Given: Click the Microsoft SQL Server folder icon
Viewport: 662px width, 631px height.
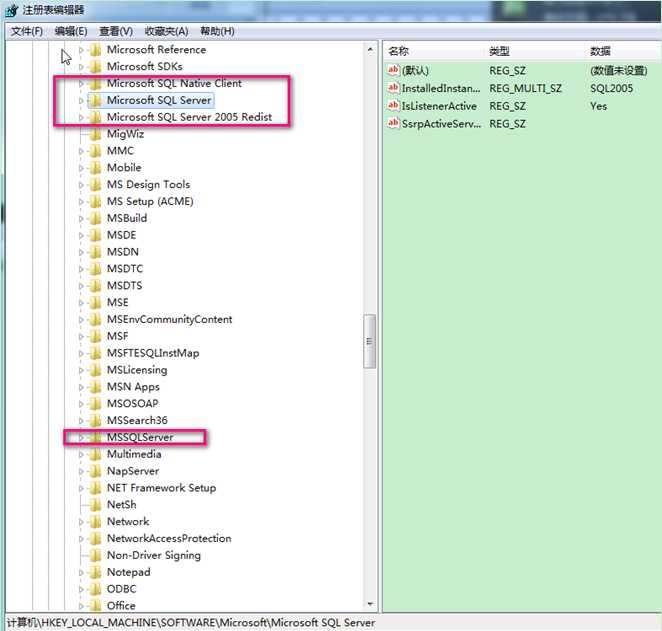Looking at the screenshot, I should coord(96,100).
